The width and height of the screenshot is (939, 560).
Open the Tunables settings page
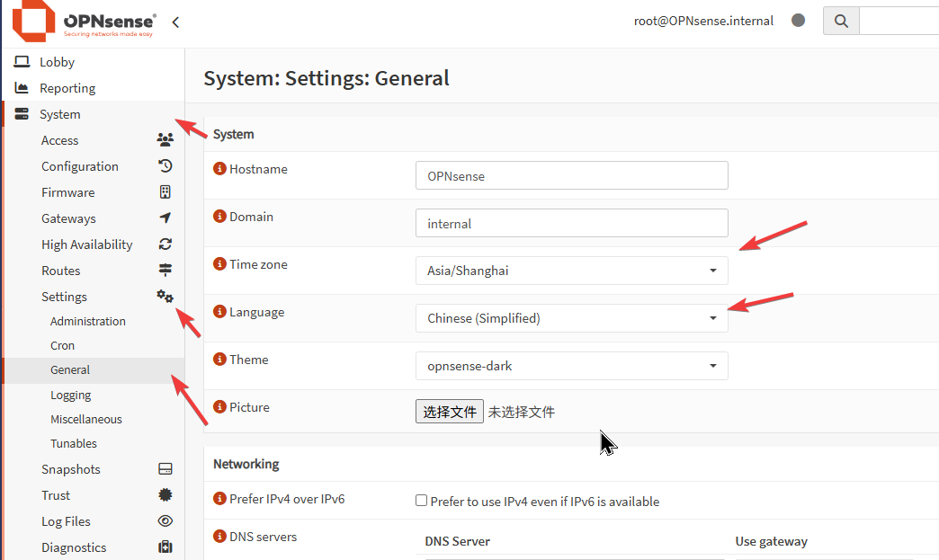click(x=74, y=443)
